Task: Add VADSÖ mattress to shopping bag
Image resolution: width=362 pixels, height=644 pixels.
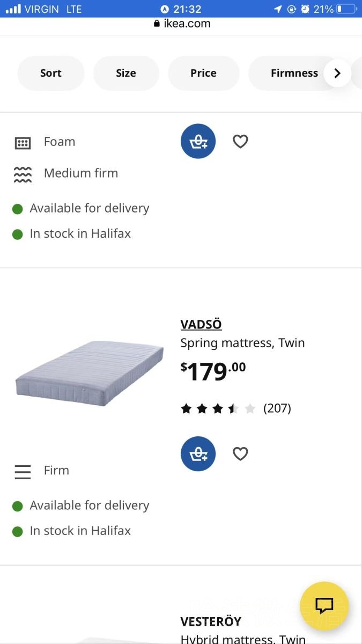Action: (198, 454)
